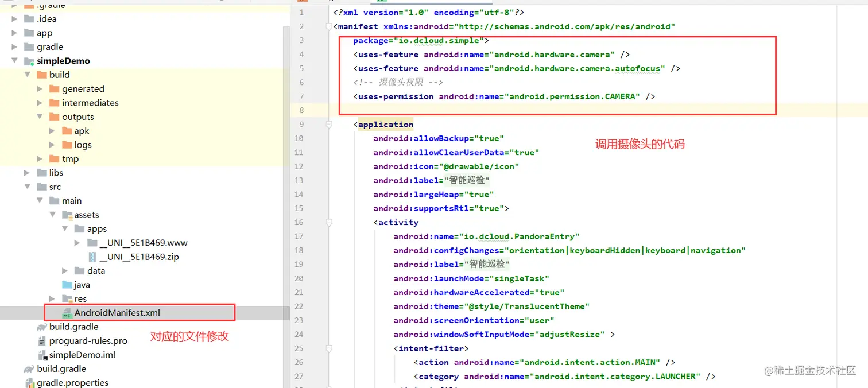This screenshot has width=868, height=388.
Task: Click the proguard-rules.pro file icon
Action: 42,341
